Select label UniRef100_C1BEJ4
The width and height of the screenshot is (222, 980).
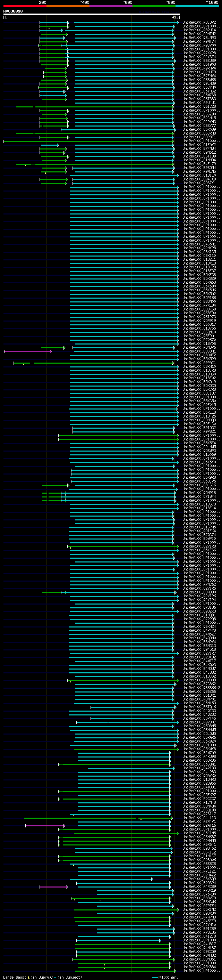[x=199, y=508]
